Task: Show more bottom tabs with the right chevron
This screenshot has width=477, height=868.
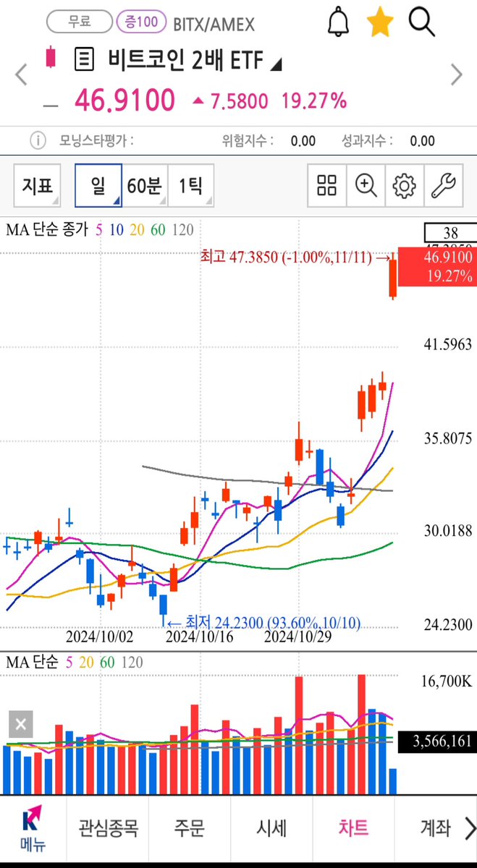Action: pyautogui.click(x=469, y=829)
